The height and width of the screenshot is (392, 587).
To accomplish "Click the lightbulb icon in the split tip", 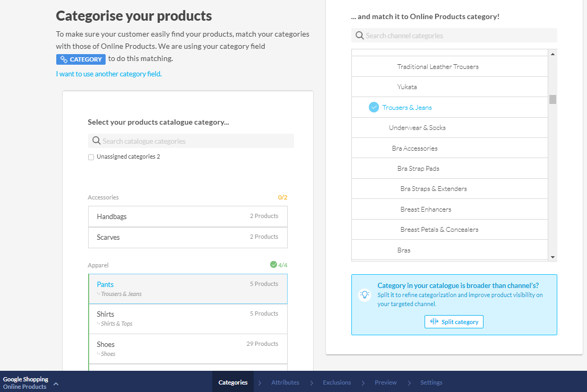I will tap(365, 295).
